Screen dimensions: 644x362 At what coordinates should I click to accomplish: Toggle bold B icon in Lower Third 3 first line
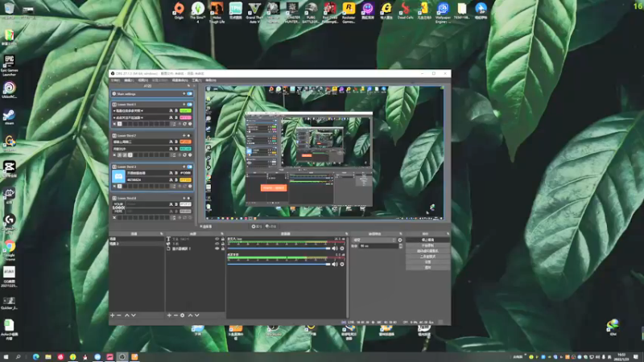(x=176, y=173)
